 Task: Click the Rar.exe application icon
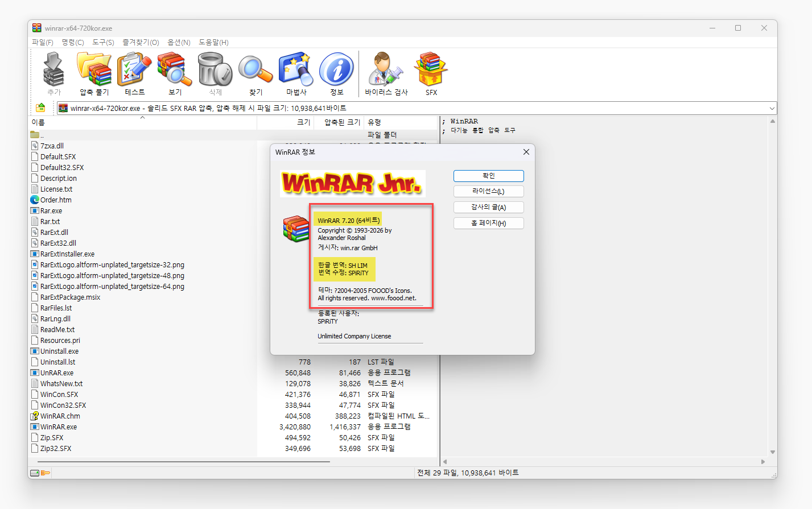point(35,210)
